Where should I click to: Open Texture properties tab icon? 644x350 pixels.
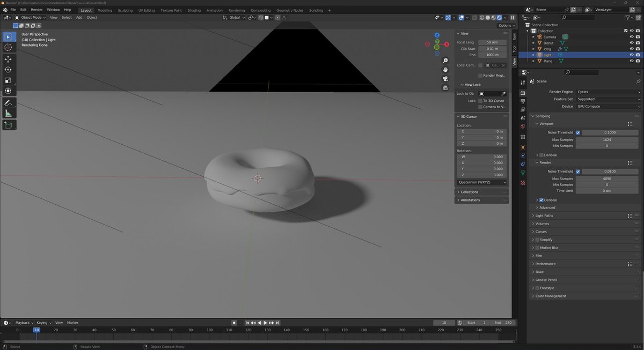tap(523, 183)
